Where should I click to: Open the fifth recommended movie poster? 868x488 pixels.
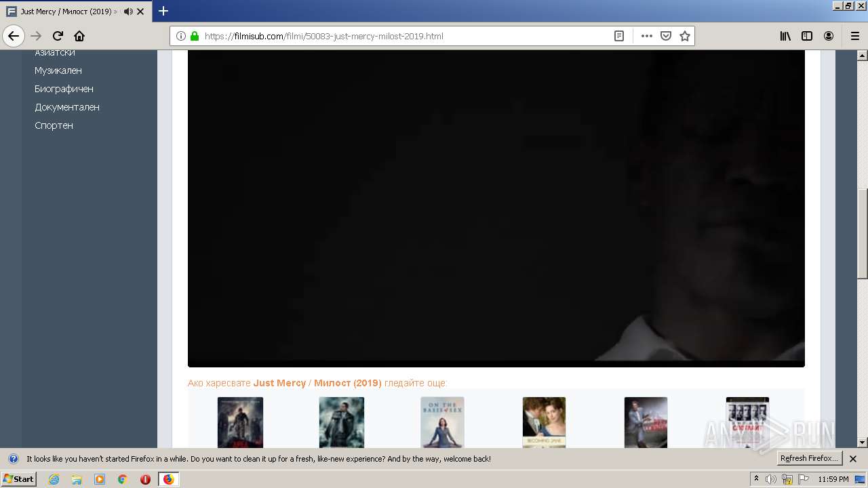pos(646,422)
